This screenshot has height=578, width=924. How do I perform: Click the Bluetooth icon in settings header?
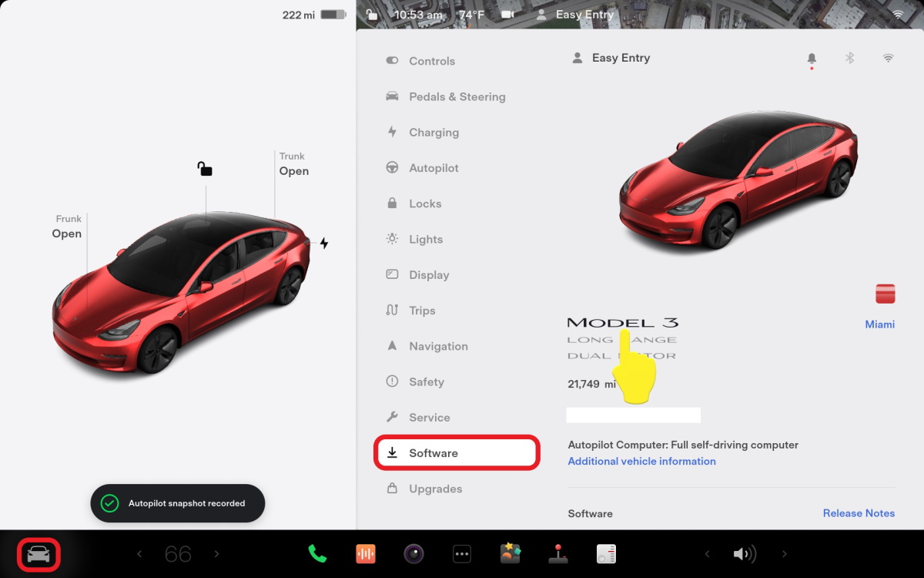pyautogui.click(x=850, y=58)
